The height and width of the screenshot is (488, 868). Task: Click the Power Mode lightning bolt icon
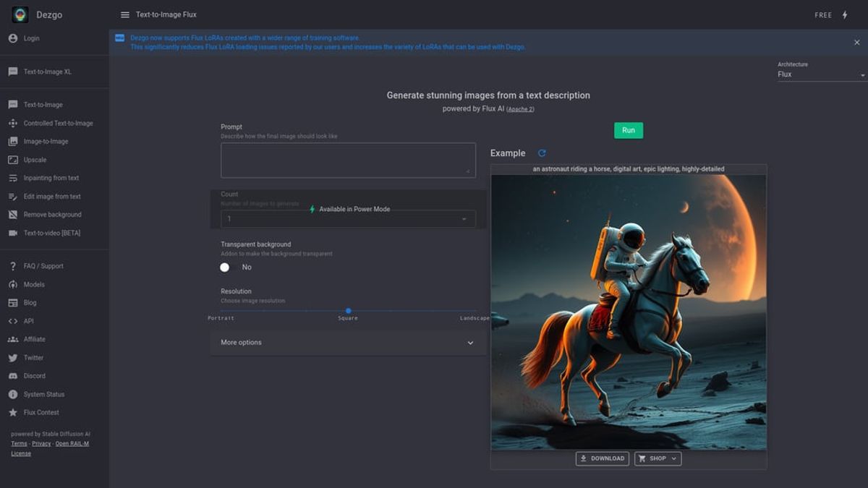click(x=844, y=14)
